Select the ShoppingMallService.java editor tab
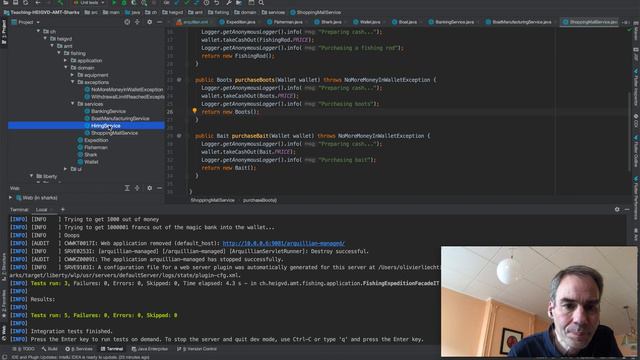The height and width of the screenshot is (360, 640). tap(590, 22)
